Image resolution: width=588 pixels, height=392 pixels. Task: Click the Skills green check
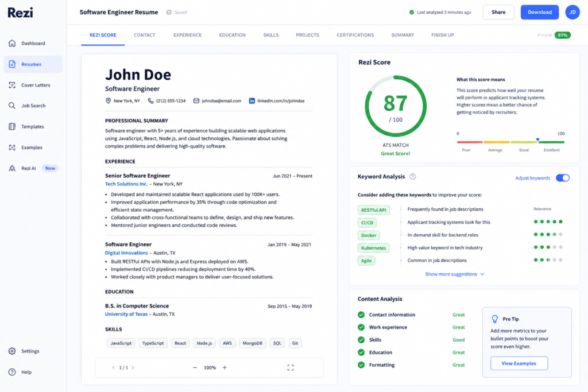pos(361,340)
